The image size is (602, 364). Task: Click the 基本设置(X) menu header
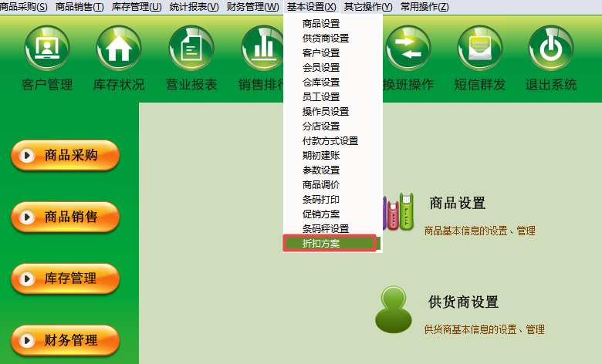(x=311, y=7)
